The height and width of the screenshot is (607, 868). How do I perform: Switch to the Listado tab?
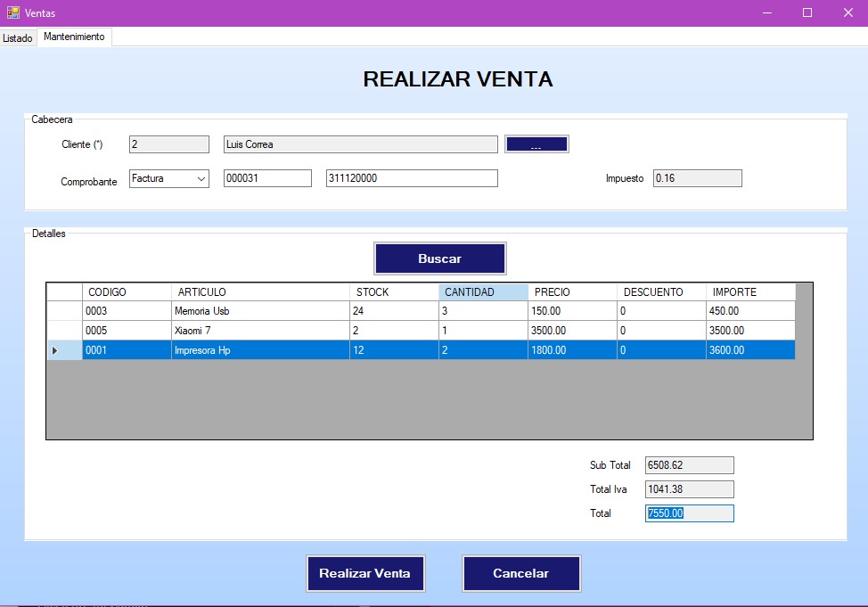tap(18, 38)
